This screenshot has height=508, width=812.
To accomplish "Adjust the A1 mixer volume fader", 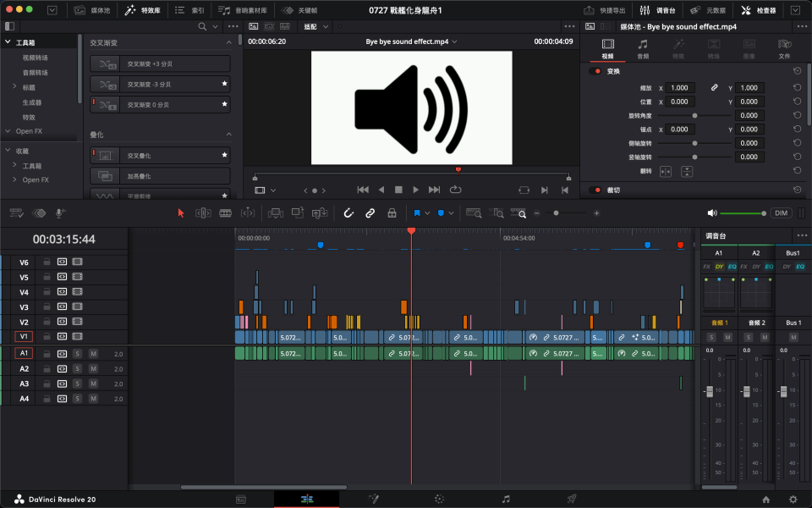I will 709,391.
